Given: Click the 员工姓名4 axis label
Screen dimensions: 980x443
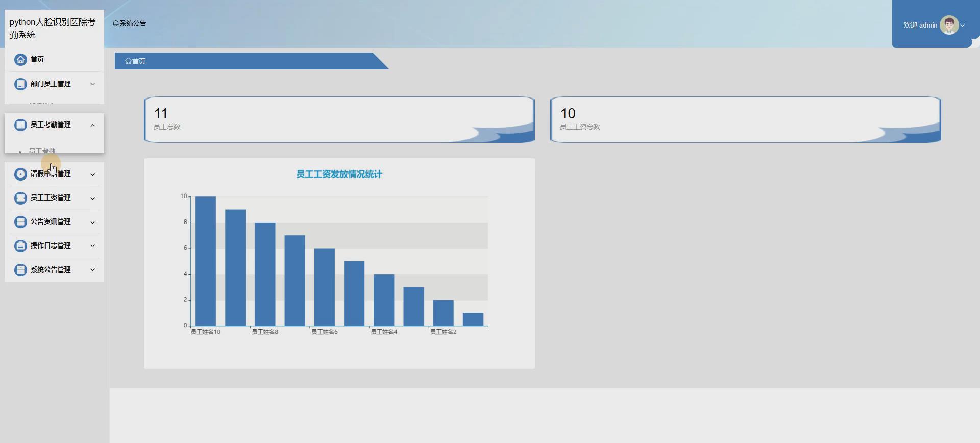Looking at the screenshot, I should (384, 332).
